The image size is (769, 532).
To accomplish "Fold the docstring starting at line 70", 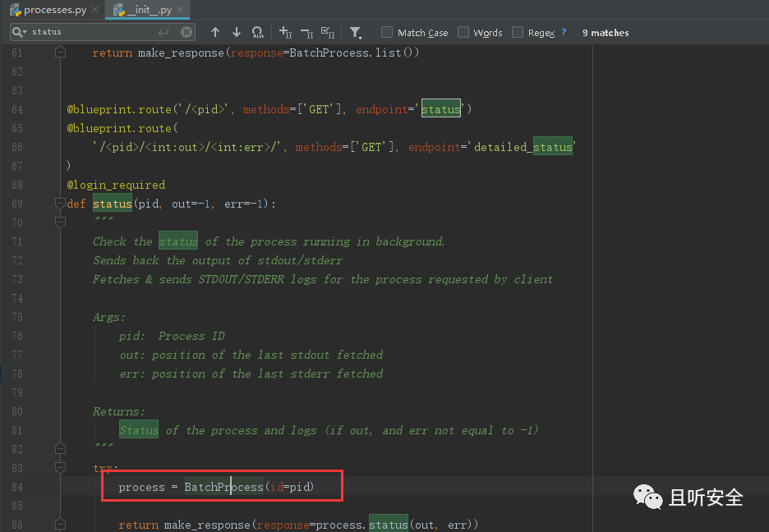I will click(60, 222).
